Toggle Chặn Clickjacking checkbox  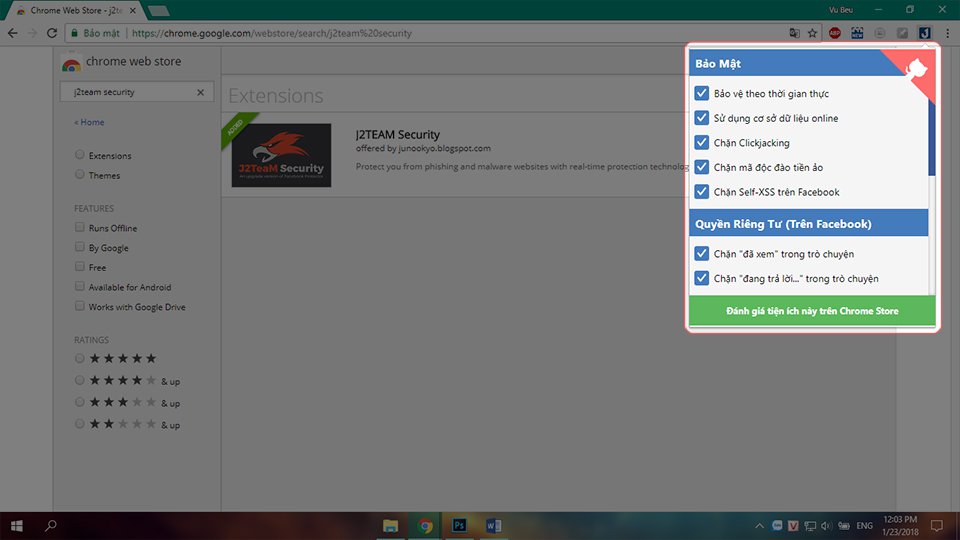[x=702, y=142]
